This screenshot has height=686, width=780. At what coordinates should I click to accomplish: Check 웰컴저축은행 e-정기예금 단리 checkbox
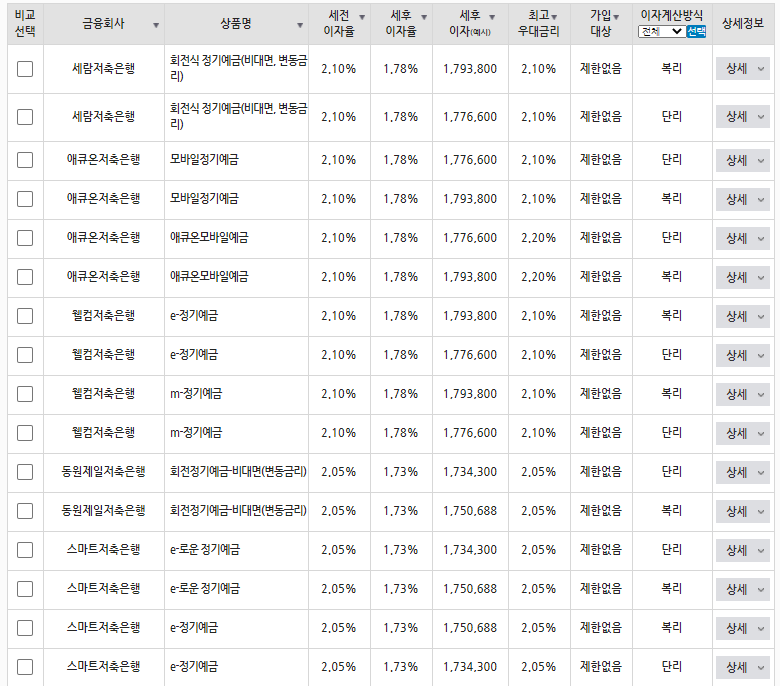25,355
